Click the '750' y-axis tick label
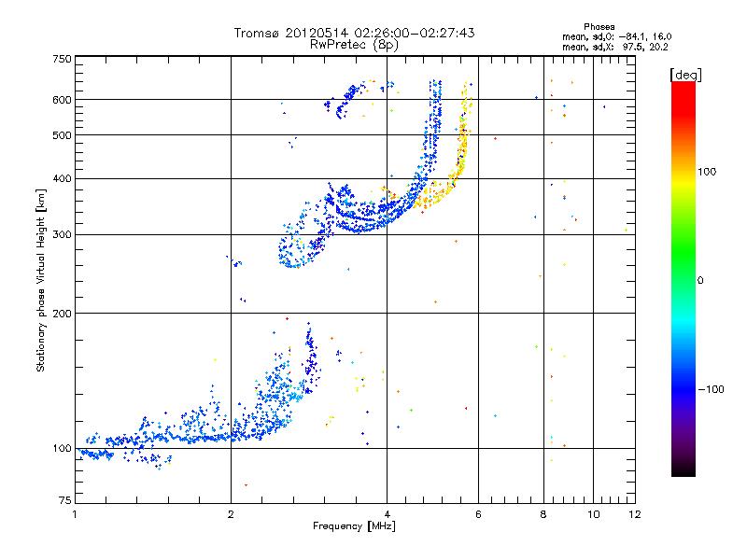747x560 pixels. tap(62, 59)
